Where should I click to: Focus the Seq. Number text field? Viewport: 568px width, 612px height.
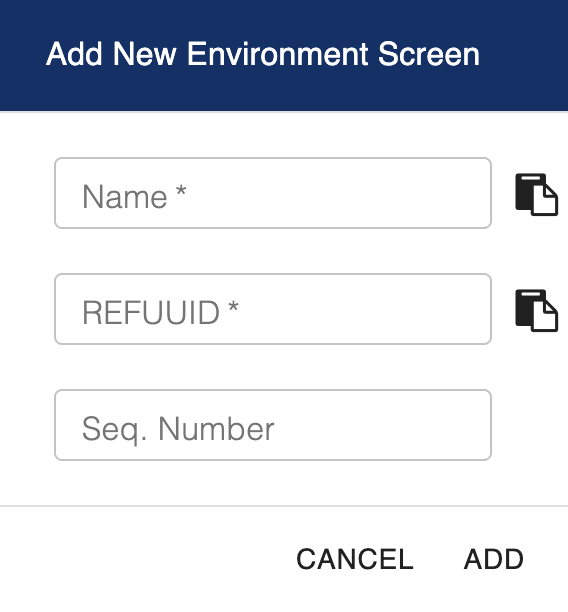(273, 425)
